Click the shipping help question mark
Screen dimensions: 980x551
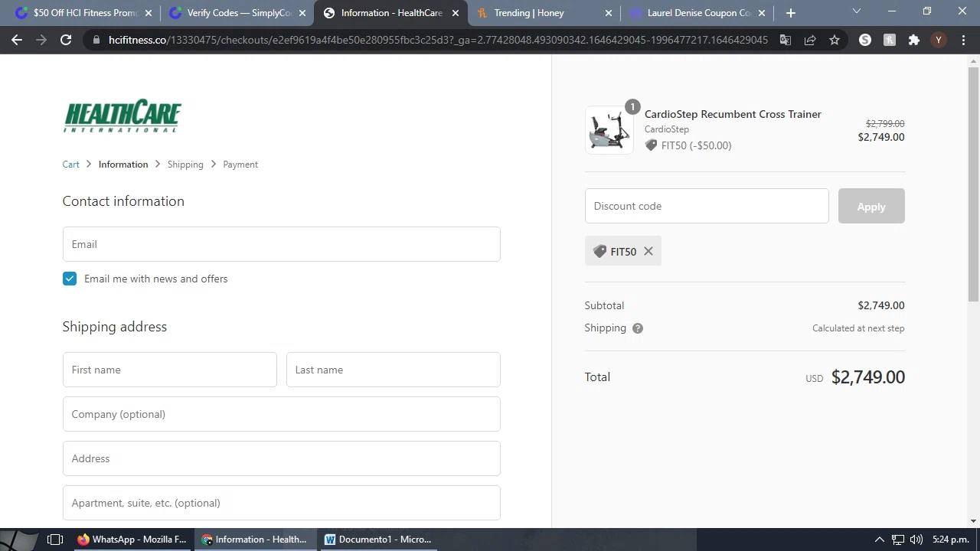pyautogui.click(x=638, y=328)
